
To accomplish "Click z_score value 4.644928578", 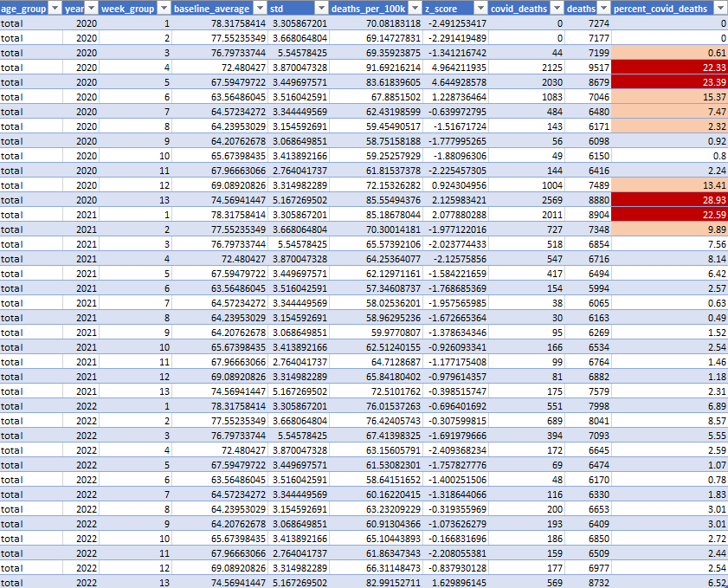I will coord(459,82).
